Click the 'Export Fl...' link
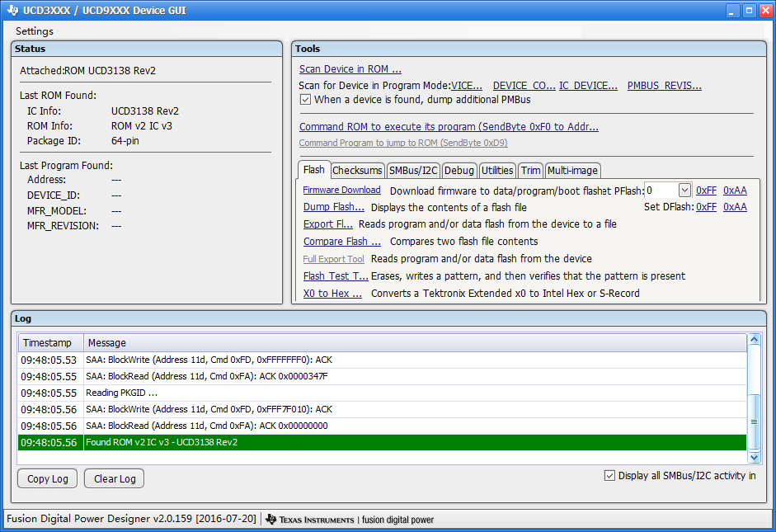 (x=327, y=224)
